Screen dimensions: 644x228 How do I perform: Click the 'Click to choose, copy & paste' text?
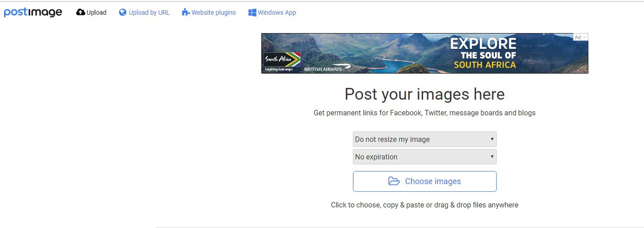(425, 205)
